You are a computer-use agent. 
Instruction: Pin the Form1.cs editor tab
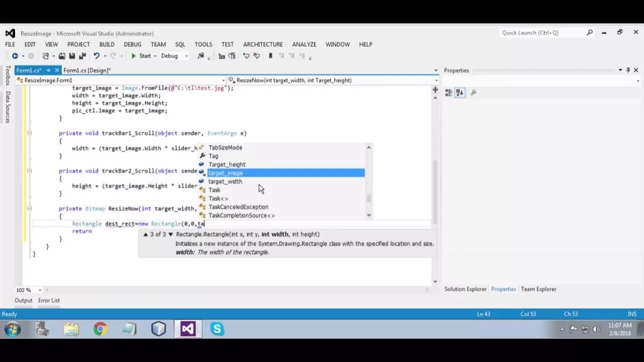[48, 70]
